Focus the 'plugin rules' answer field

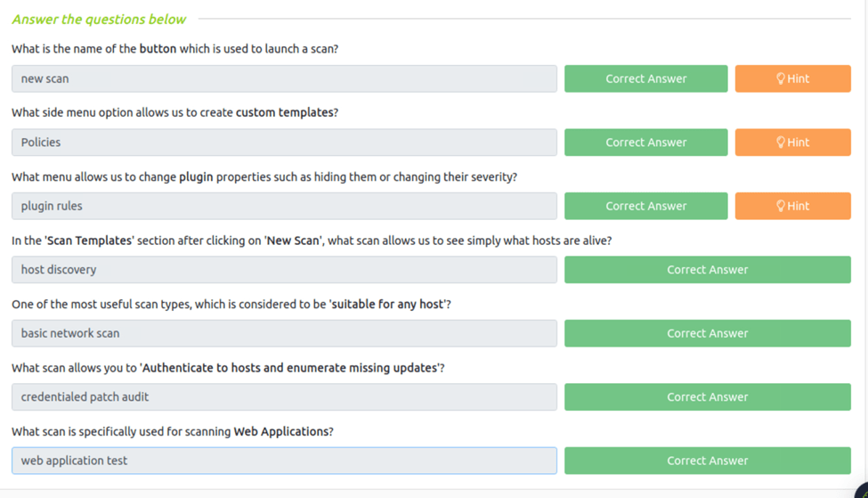point(284,206)
